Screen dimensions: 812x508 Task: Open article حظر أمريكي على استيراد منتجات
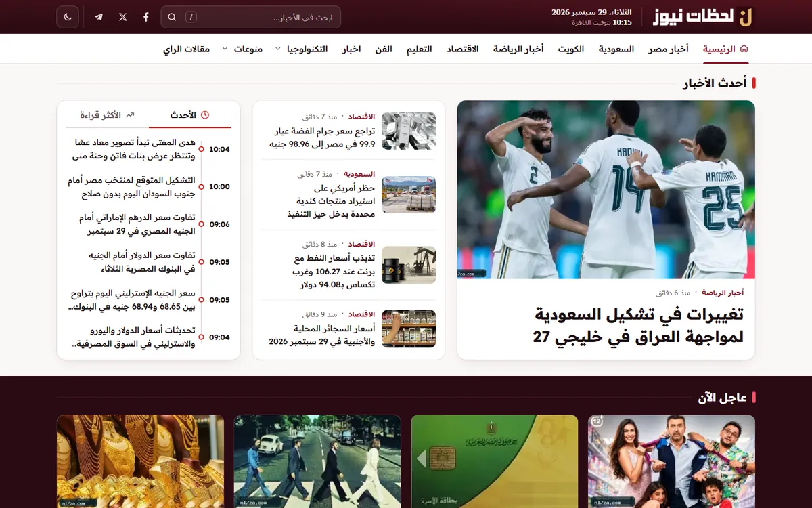coord(331,200)
